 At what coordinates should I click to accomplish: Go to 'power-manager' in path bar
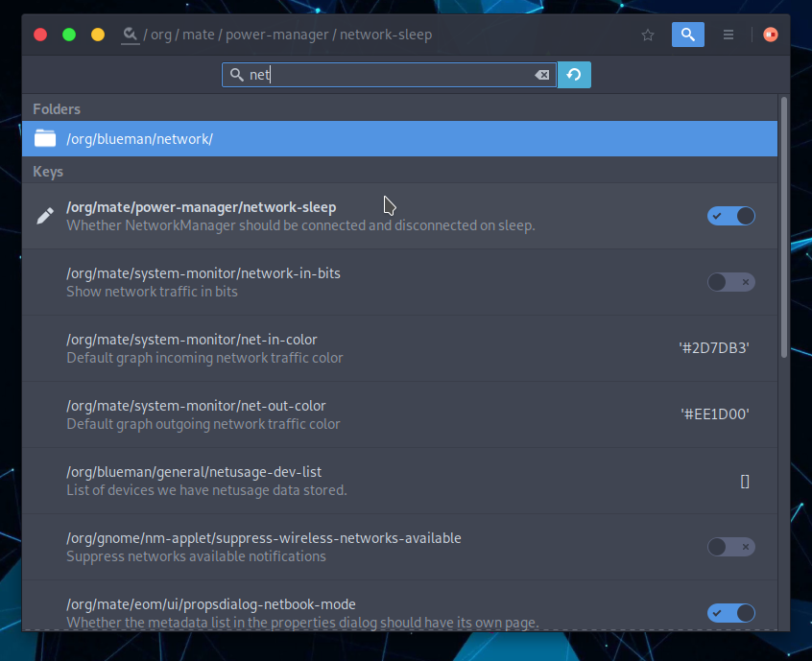tap(277, 35)
